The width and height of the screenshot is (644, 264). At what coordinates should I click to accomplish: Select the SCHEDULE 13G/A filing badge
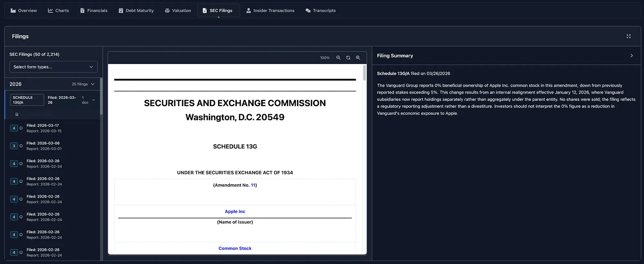click(x=27, y=100)
